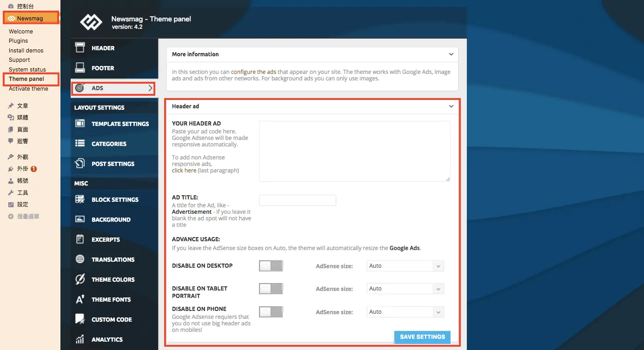Image resolution: width=644 pixels, height=350 pixels.
Task: Open the 外掛 menu with update badge
Action: point(22,169)
